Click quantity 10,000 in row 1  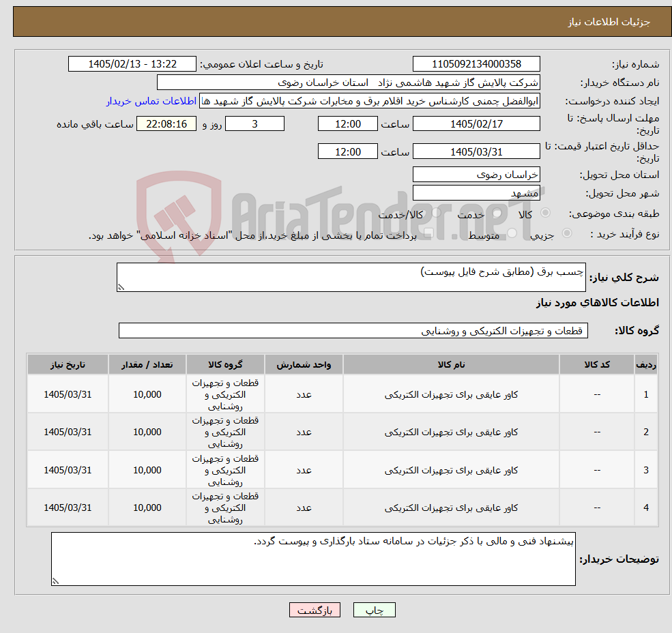pyautogui.click(x=147, y=394)
